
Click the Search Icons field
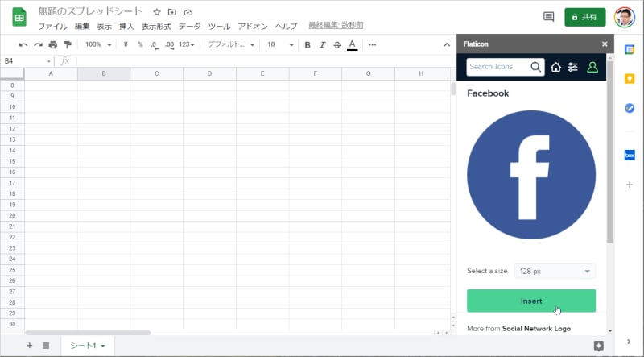pyautogui.click(x=498, y=67)
